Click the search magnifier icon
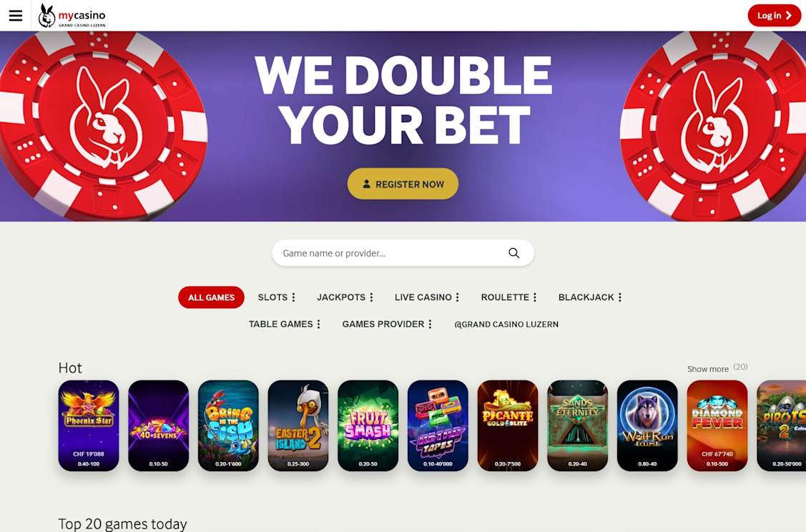This screenshot has width=806, height=532. [513, 253]
